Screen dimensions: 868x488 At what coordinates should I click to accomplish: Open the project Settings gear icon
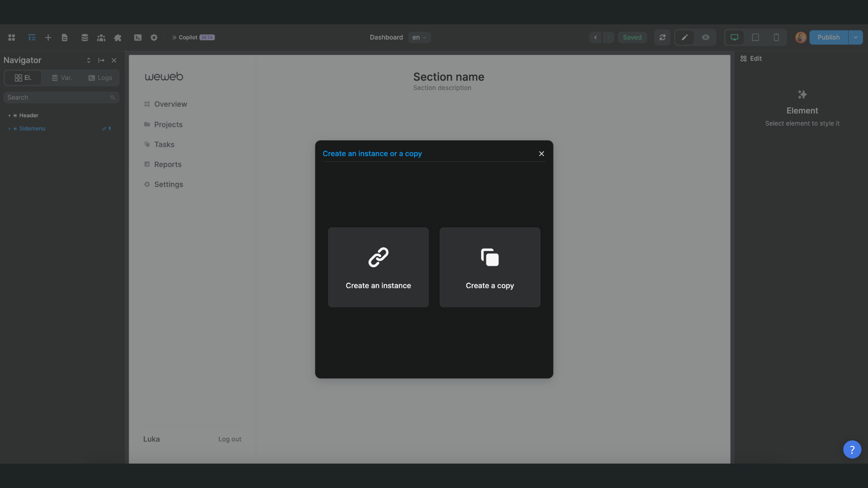point(154,38)
